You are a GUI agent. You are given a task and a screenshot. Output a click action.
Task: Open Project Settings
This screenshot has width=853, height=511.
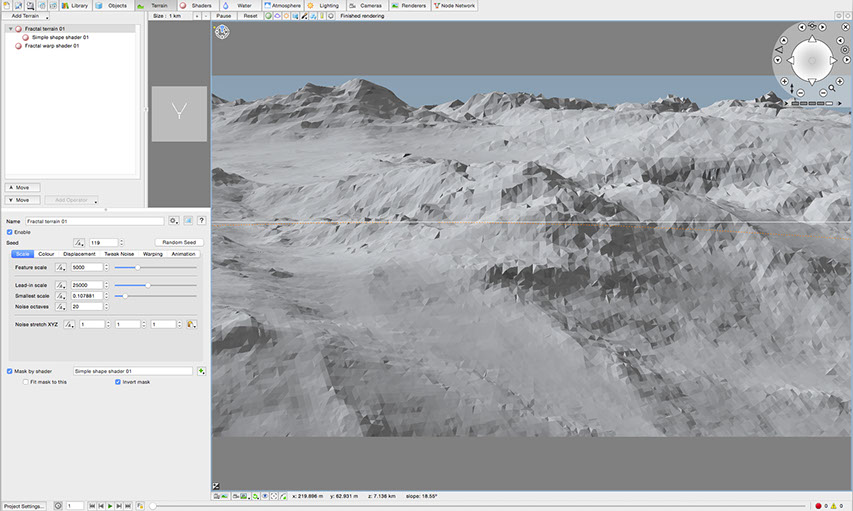tap(24, 506)
